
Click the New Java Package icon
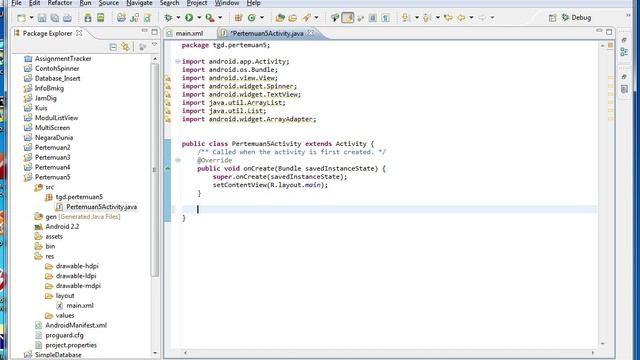click(239, 18)
